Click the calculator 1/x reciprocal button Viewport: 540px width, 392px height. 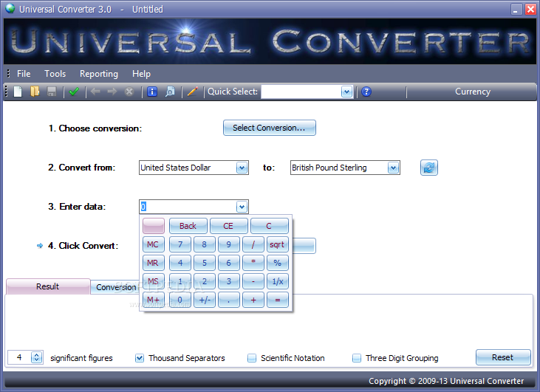coord(277,281)
